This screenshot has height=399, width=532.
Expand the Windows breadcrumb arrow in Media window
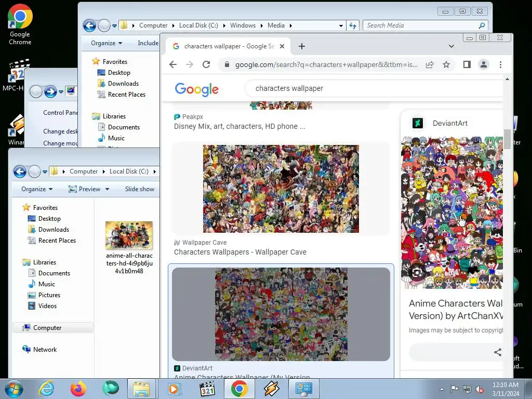click(262, 25)
